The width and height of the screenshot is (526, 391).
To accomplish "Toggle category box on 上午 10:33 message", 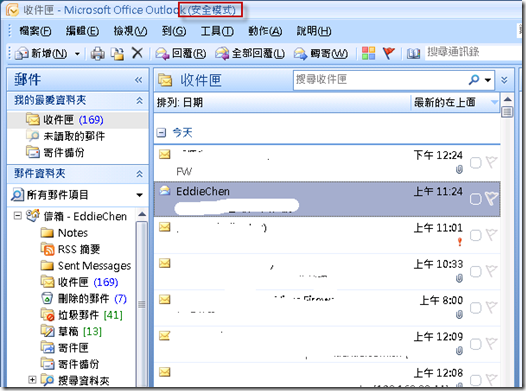I will pyautogui.click(x=475, y=272).
